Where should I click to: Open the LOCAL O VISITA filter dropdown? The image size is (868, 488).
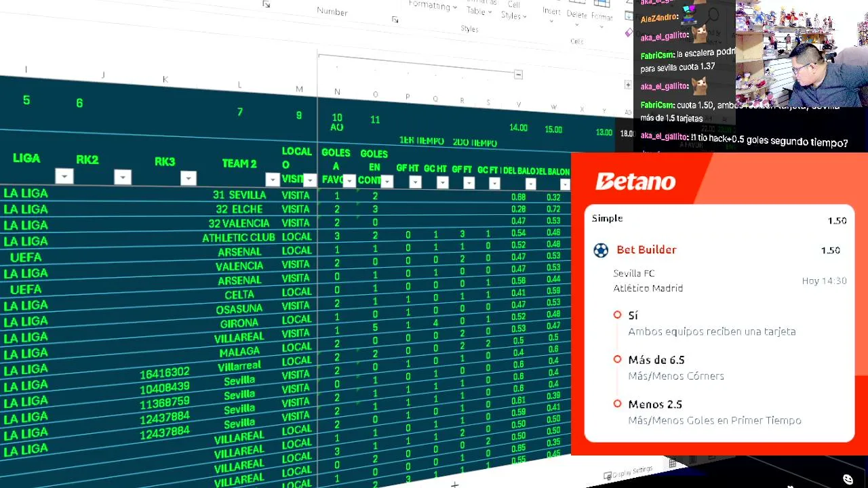point(310,180)
